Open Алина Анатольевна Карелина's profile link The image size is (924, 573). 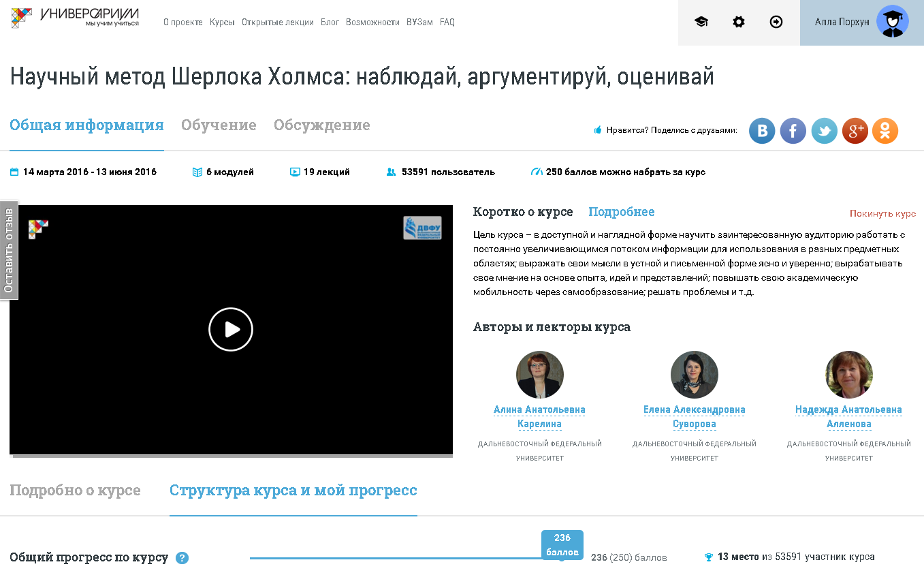pos(539,416)
